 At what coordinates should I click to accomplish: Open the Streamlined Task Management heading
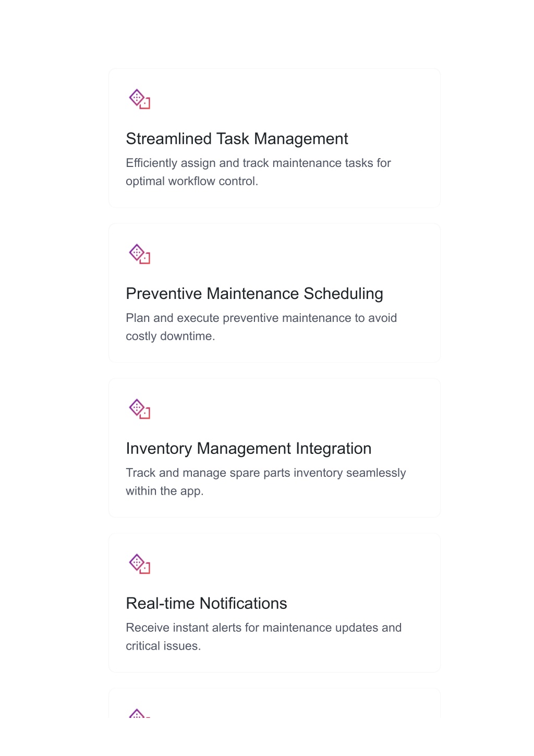[x=237, y=139]
